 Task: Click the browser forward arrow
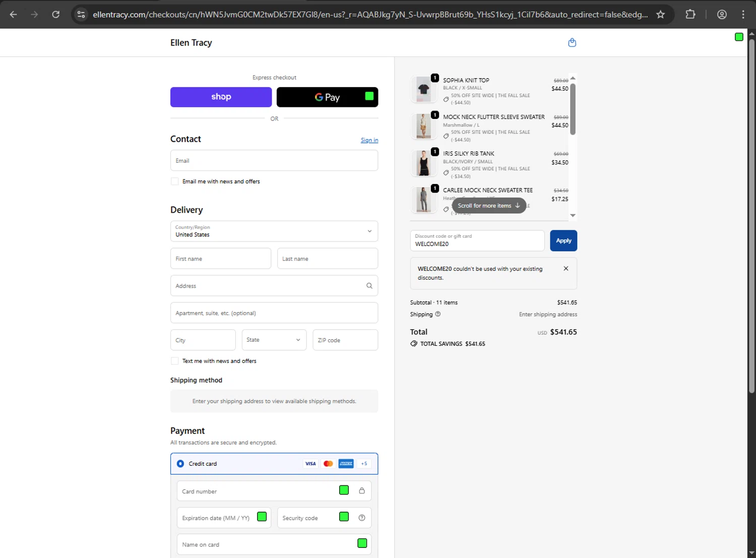[34, 15]
